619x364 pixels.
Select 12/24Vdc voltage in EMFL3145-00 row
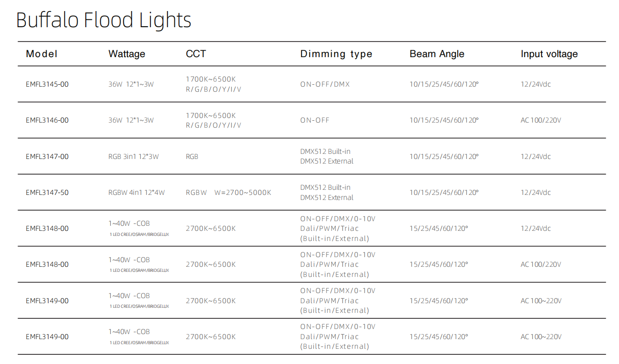click(x=536, y=84)
